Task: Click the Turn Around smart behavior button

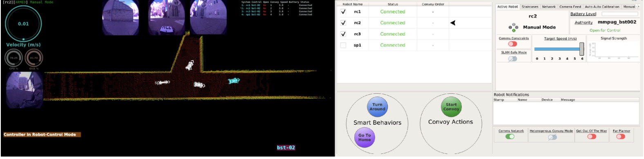Action: click(x=377, y=107)
